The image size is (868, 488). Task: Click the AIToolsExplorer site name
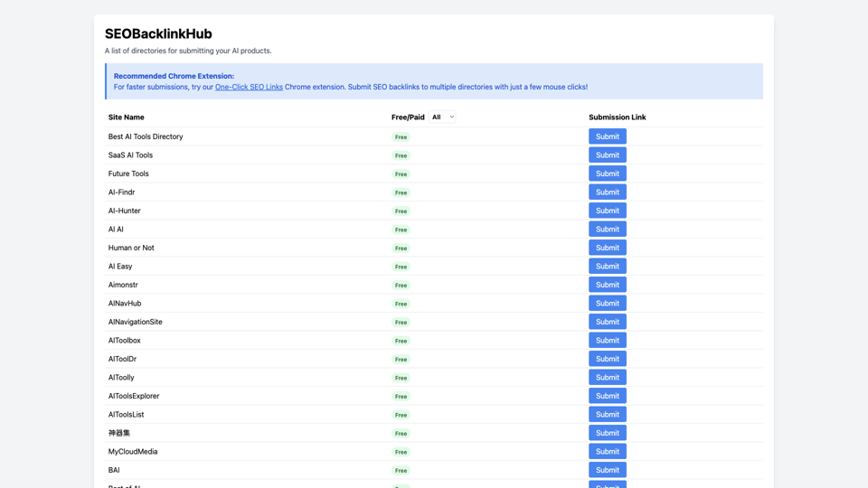(x=134, y=396)
